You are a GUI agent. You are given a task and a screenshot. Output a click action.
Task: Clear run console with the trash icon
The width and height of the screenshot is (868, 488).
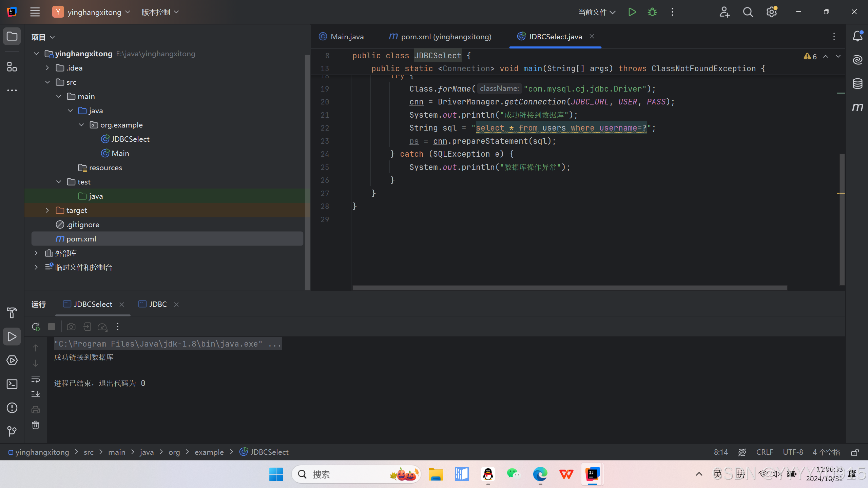(x=36, y=425)
